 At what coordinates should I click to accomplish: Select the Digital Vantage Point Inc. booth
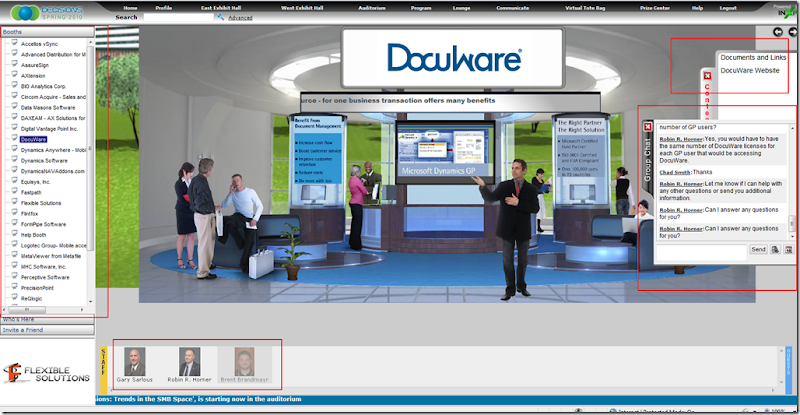pos(49,129)
